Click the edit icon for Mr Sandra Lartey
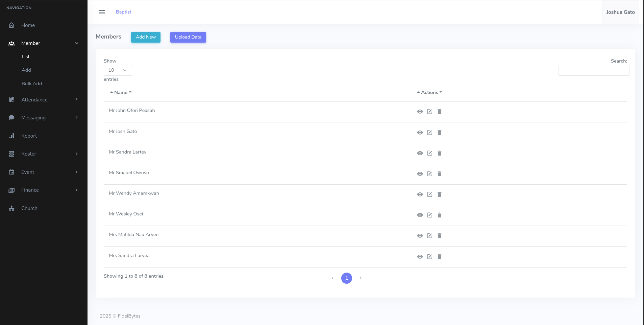644x325 pixels. tap(429, 153)
